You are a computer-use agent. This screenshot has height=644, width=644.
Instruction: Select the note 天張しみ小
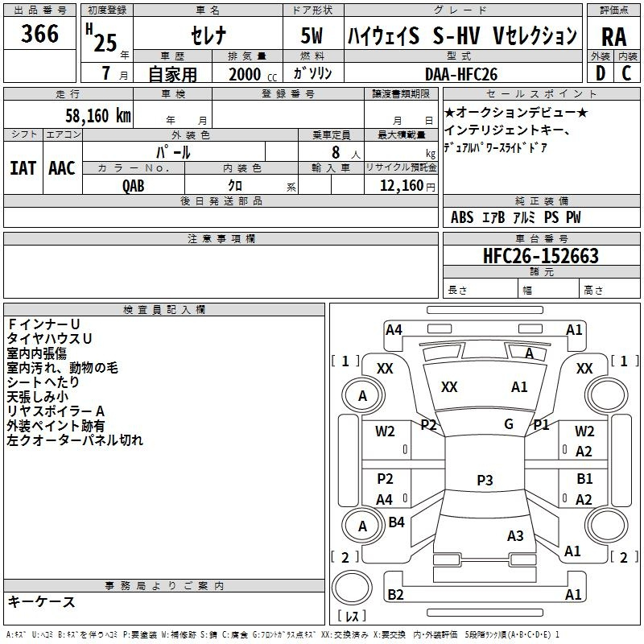pos(37,397)
